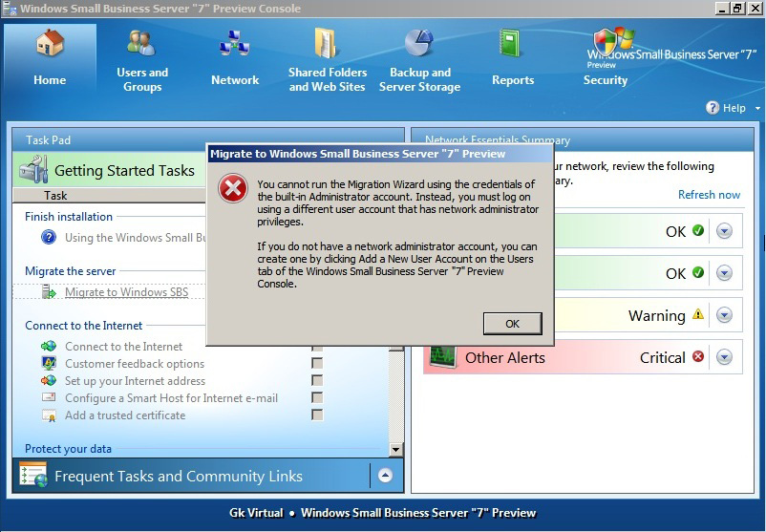Check Add a trusted certificate checkbox
This screenshot has width=766, height=532.
(317, 415)
